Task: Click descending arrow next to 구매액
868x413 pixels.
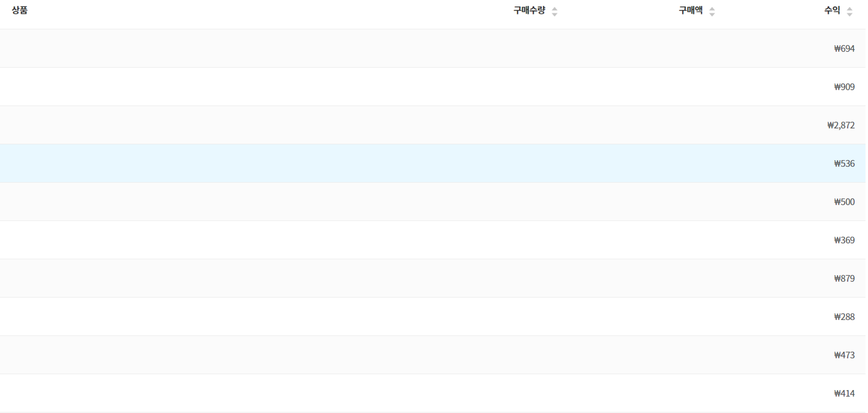Action: 712,15
